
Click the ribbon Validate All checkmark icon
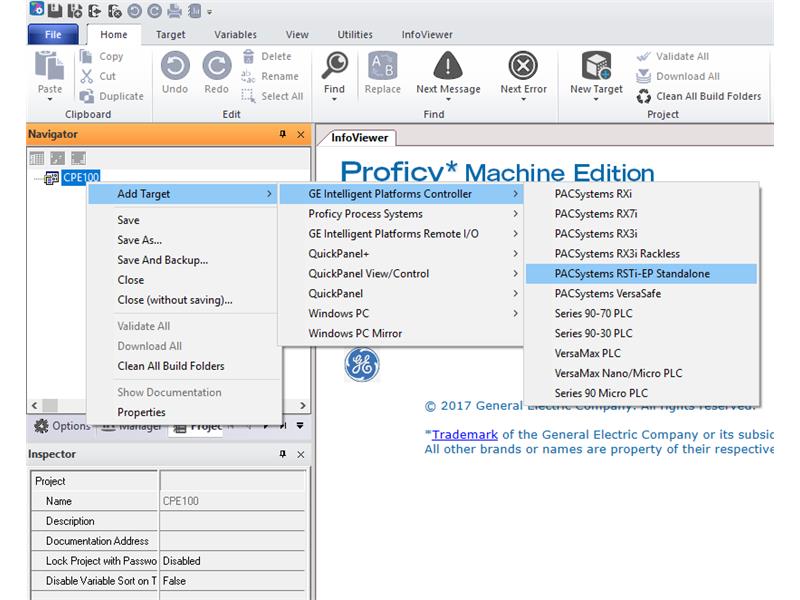(644, 56)
